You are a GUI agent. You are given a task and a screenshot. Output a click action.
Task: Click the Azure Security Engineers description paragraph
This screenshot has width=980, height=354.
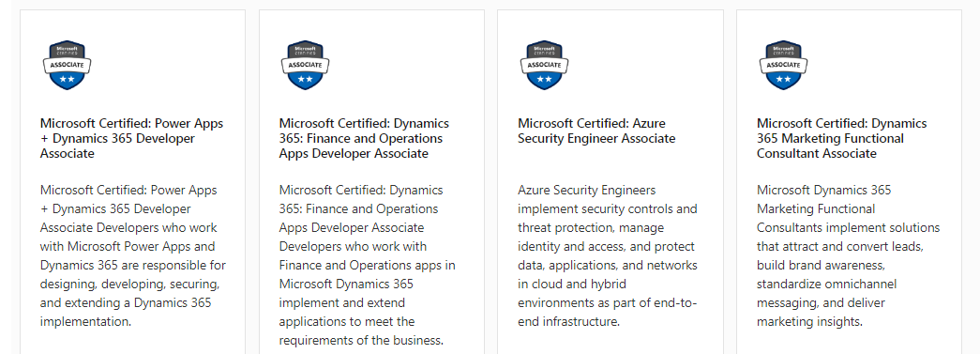[608, 255]
